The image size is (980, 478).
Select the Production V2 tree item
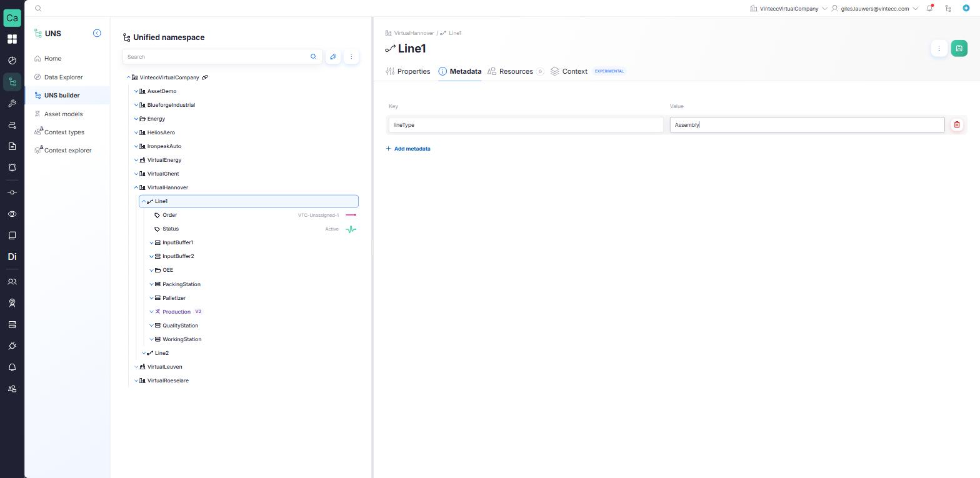[176, 312]
